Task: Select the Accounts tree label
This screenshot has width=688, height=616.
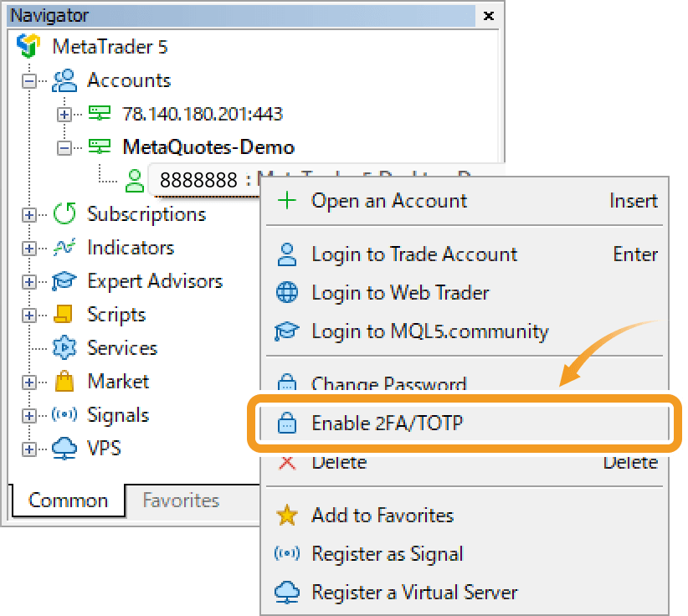Action: (x=129, y=80)
